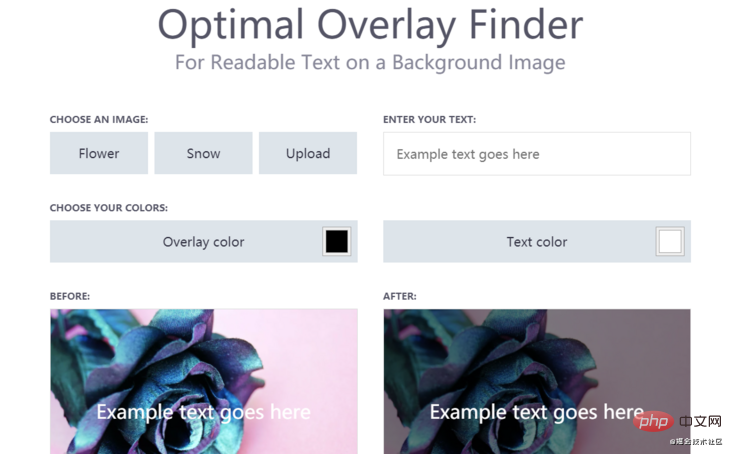732x454 pixels.
Task: Open the Upload image option
Action: (x=308, y=153)
